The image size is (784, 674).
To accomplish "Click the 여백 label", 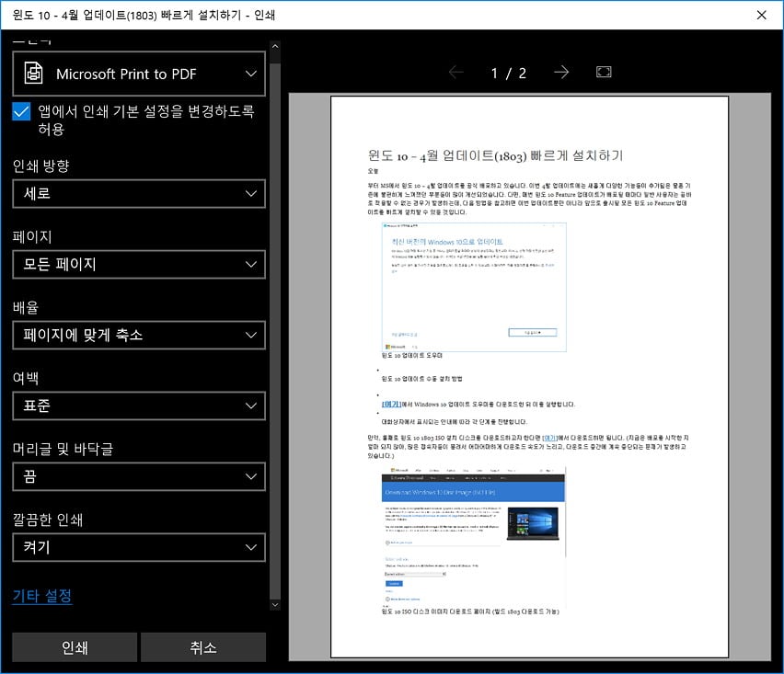I will click(26, 378).
